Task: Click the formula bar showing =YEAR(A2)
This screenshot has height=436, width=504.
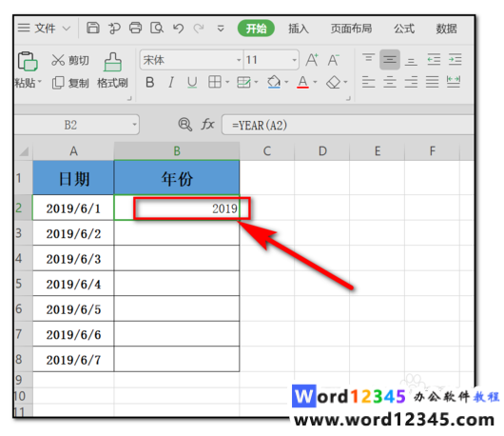Action: [348, 125]
